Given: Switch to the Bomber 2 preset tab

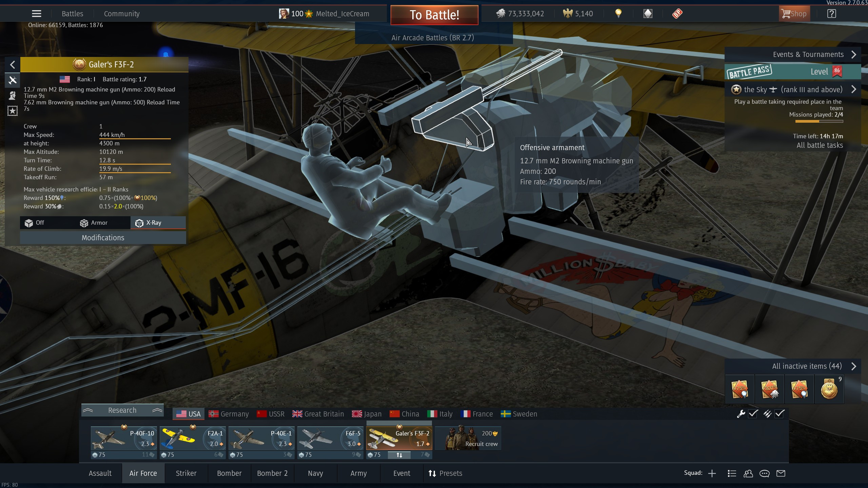Looking at the screenshot, I should tap(272, 473).
